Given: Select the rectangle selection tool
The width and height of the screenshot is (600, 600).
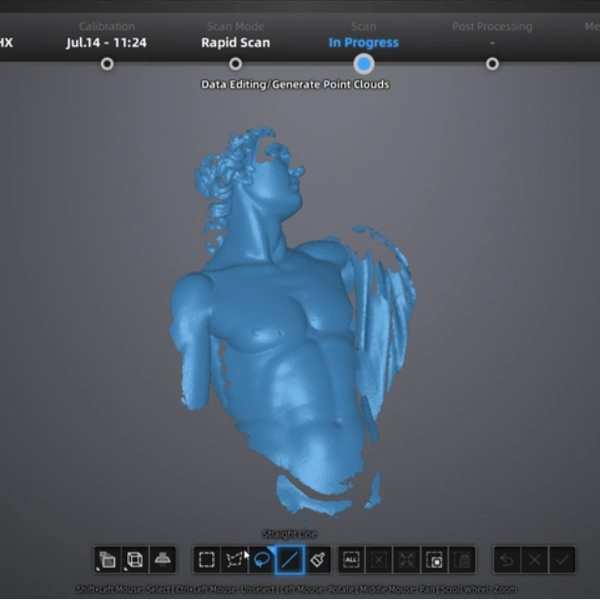Looking at the screenshot, I should (207, 560).
